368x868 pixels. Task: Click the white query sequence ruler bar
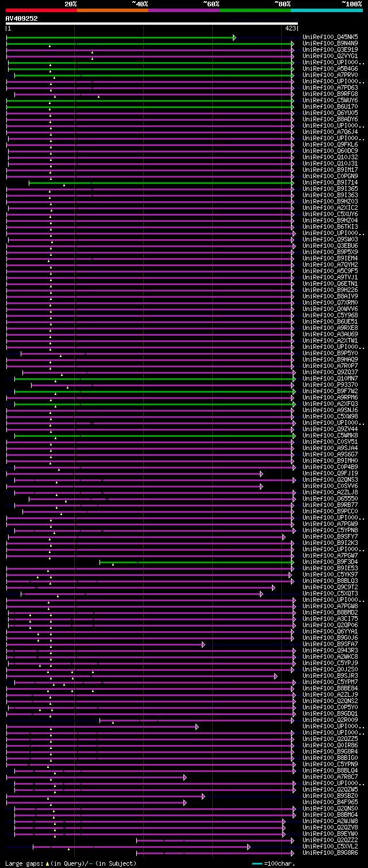pos(152,24)
